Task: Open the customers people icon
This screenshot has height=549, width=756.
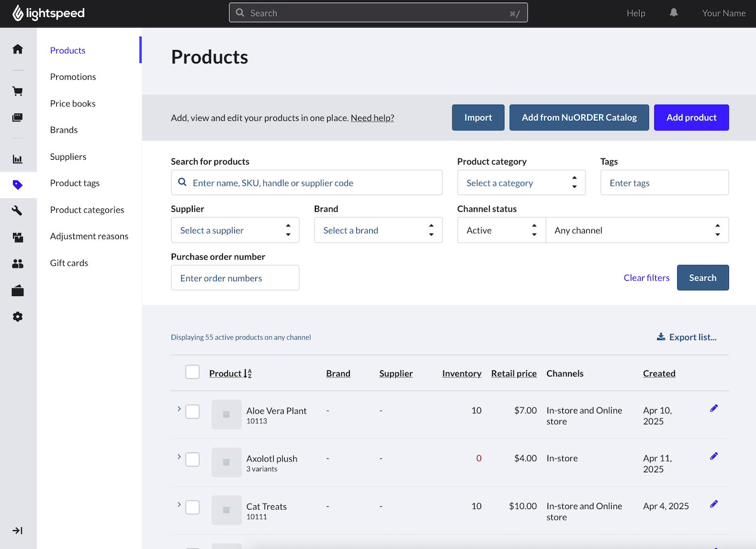Action: (18, 263)
